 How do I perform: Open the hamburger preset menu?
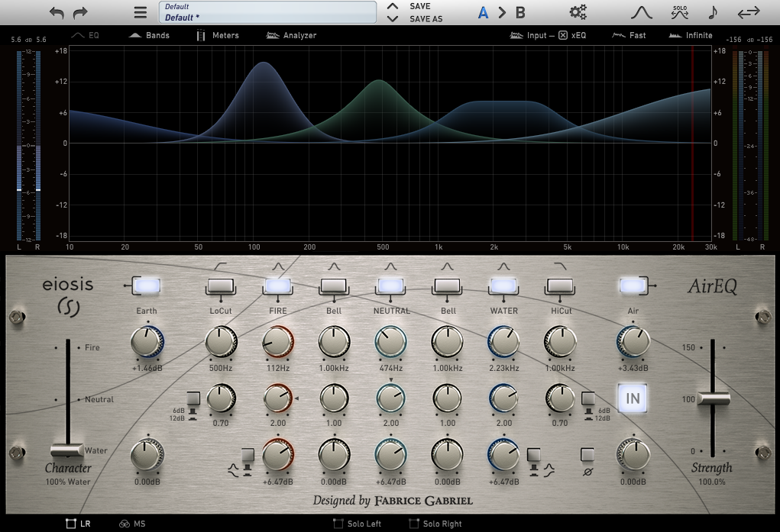click(140, 12)
